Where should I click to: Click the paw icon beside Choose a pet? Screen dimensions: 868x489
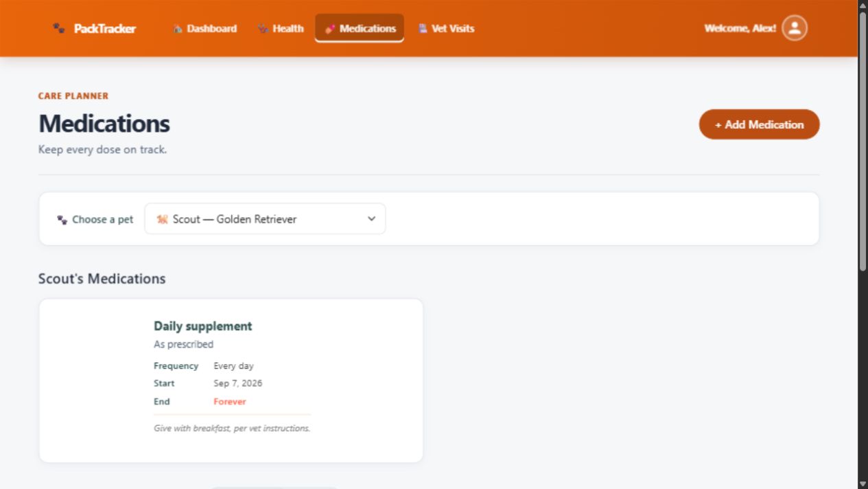(x=62, y=220)
